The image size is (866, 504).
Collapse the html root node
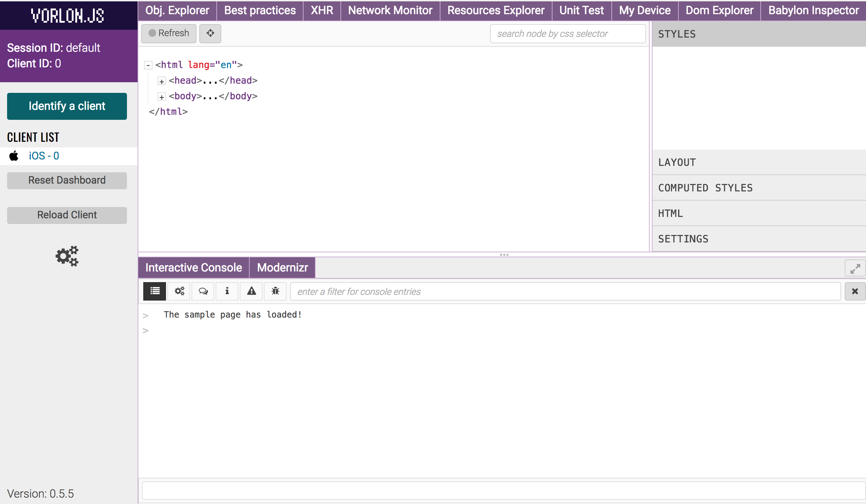tap(149, 65)
